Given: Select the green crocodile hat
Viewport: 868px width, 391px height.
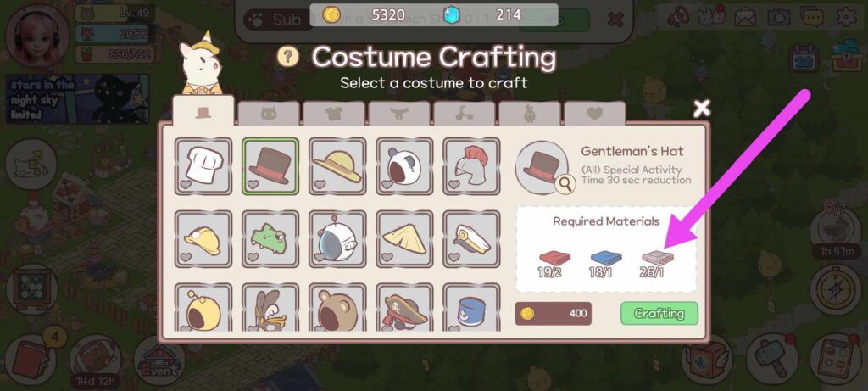Looking at the screenshot, I should [x=270, y=239].
